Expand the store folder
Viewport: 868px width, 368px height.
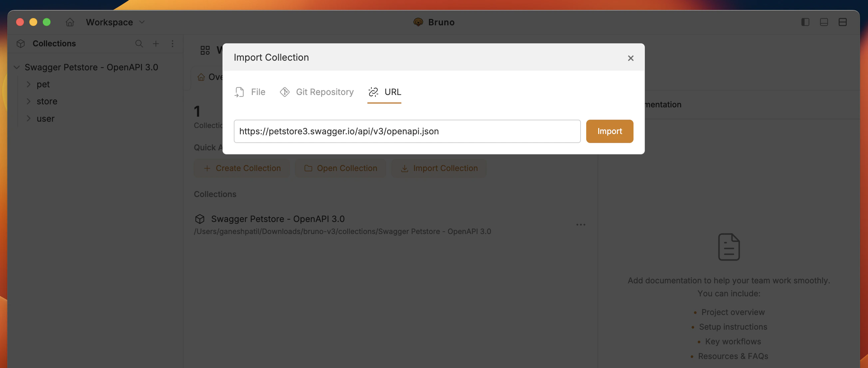[29, 101]
